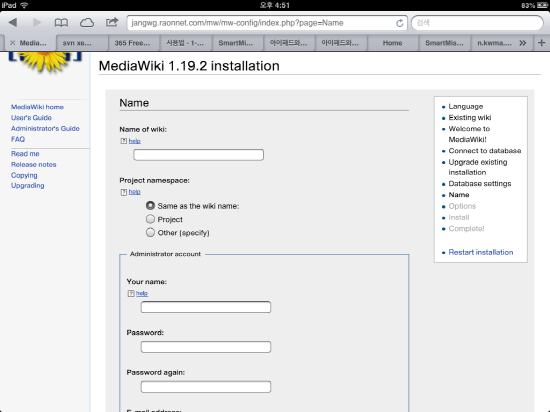The width and height of the screenshot is (550, 412).
Task: Open the FAQ link
Action: coord(18,139)
